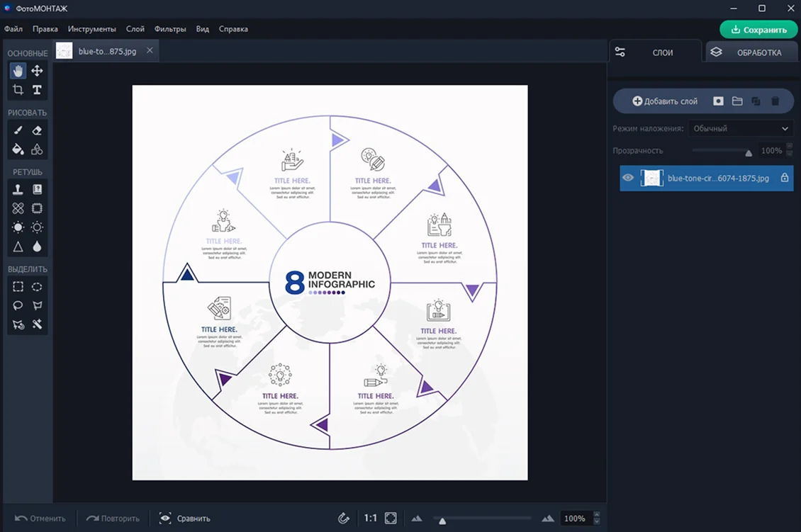Open the Фильтры menu

click(170, 29)
